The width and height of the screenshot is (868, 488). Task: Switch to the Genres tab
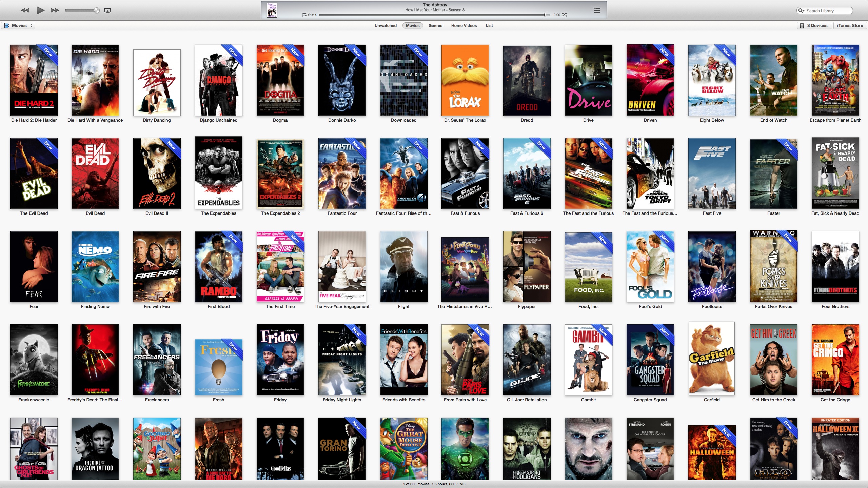[435, 26]
